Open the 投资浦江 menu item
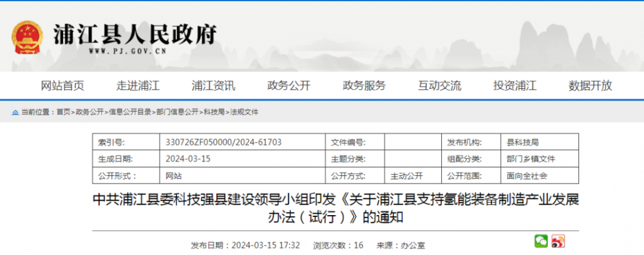Screen dimensions: 644x255 click(x=515, y=86)
